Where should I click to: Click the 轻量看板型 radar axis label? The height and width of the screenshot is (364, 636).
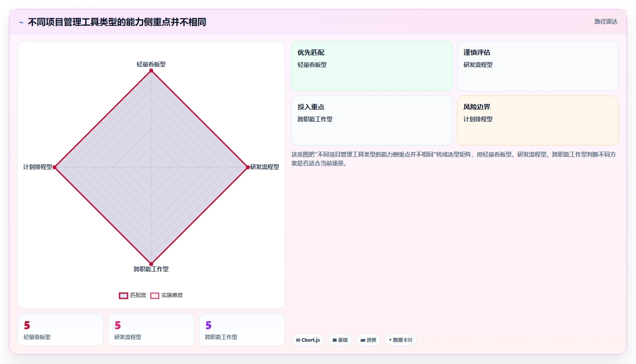point(151,64)
